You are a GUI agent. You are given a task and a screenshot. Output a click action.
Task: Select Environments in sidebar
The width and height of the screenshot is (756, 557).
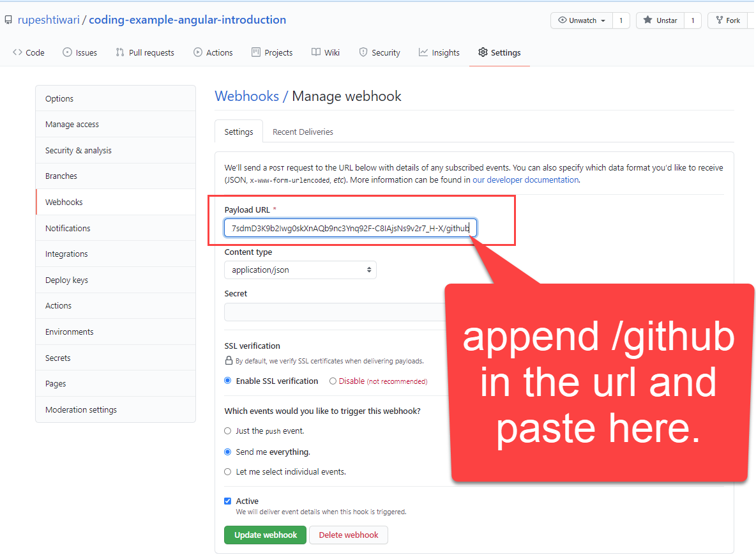coord(116,332)
